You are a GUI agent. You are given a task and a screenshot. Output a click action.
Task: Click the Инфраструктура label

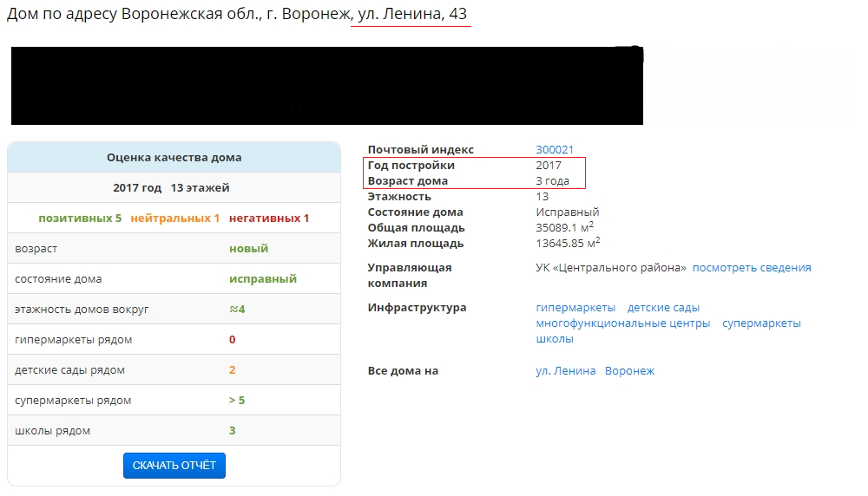417,308
